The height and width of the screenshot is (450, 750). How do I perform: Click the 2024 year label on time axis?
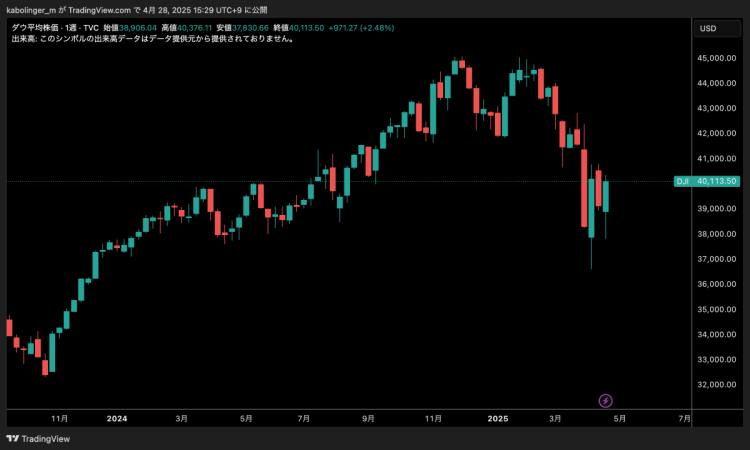(x=117, y=418)
